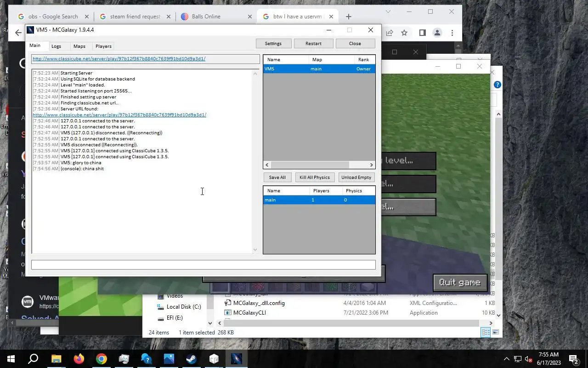Open Windows Start menu
This screenshot has width=588, height=368.
pyautogui.click(x=11, y=359)
